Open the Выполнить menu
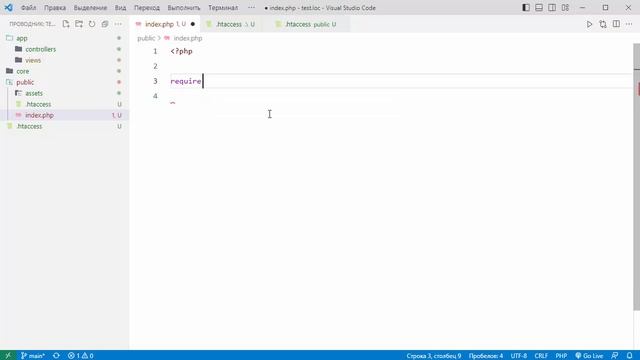 (x=184, y=8)
